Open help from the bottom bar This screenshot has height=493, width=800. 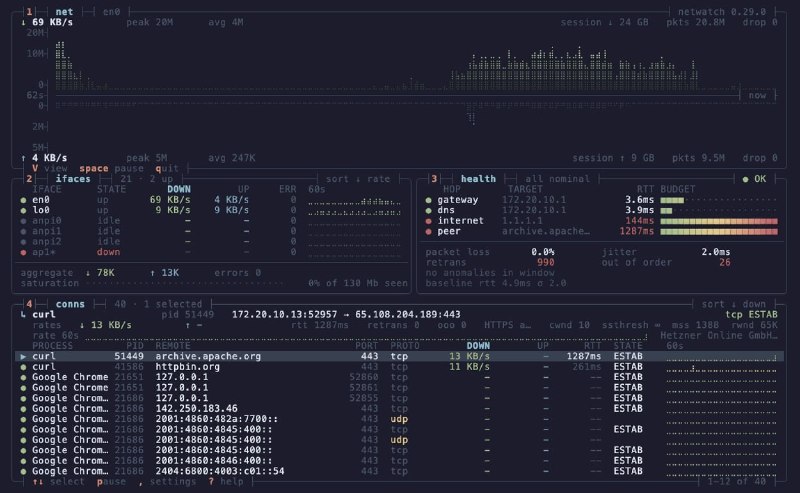point(226,482)
